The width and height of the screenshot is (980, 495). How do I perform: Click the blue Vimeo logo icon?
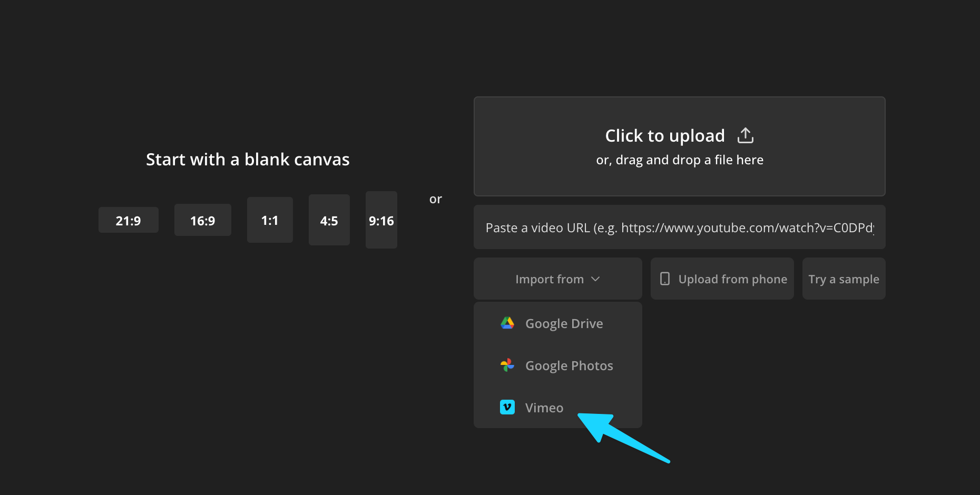507,407
